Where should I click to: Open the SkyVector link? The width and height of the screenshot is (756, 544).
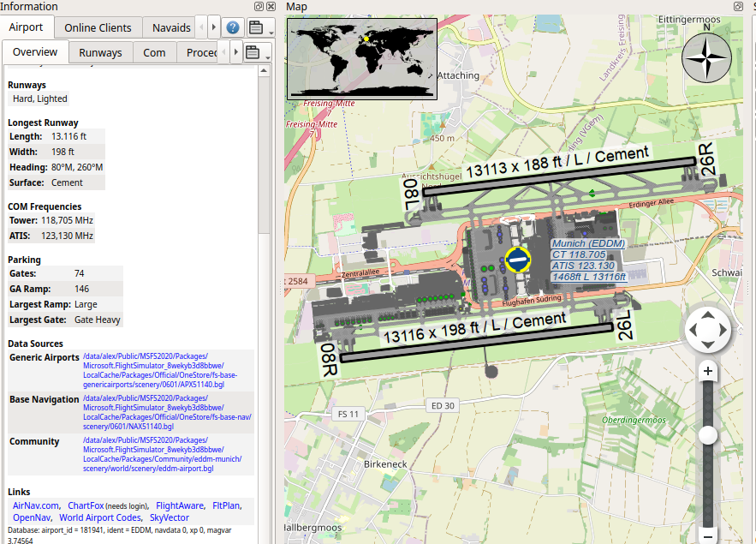pyautogui.click(x=170, y=517)
